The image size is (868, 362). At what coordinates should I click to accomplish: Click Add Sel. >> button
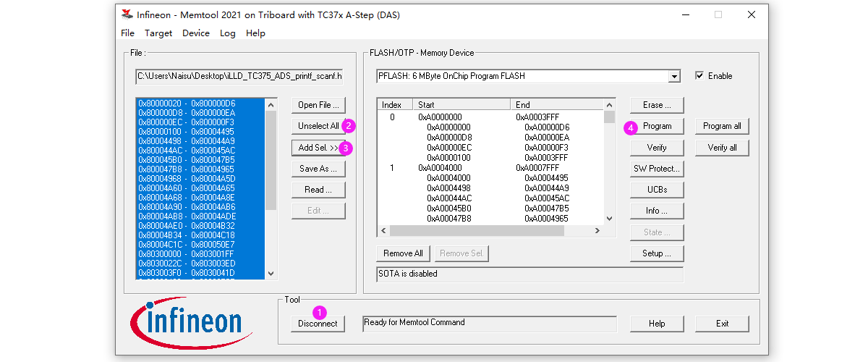pyautogui.click(x=318, y=148)
